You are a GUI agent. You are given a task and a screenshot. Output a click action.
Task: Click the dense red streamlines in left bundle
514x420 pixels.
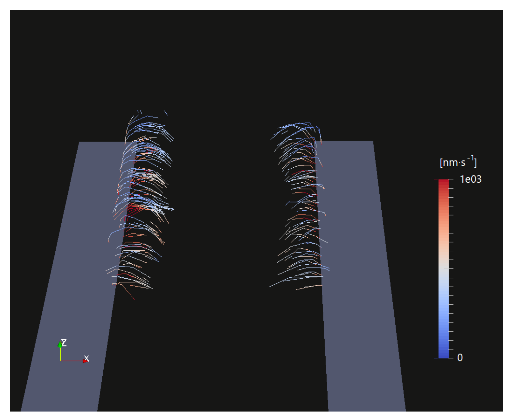coord(133,208)
